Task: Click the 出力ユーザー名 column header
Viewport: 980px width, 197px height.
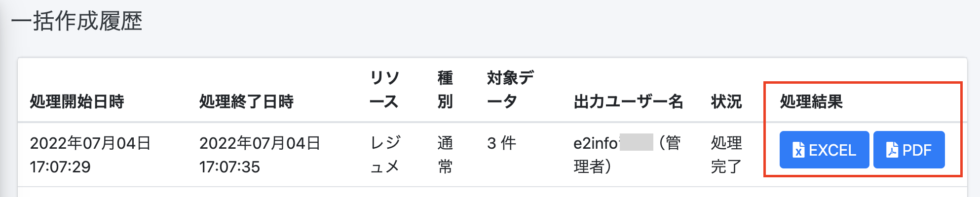Action: (628, 101)
